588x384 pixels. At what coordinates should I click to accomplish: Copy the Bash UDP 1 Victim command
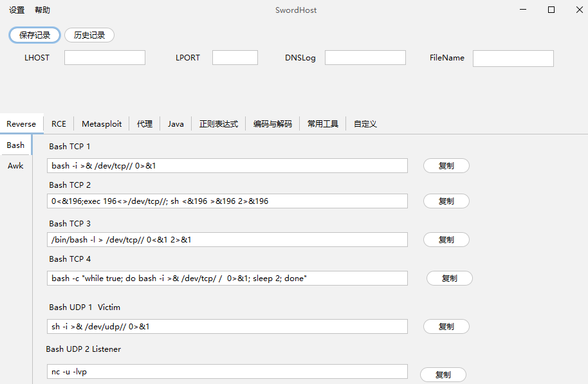coord(446,327)
